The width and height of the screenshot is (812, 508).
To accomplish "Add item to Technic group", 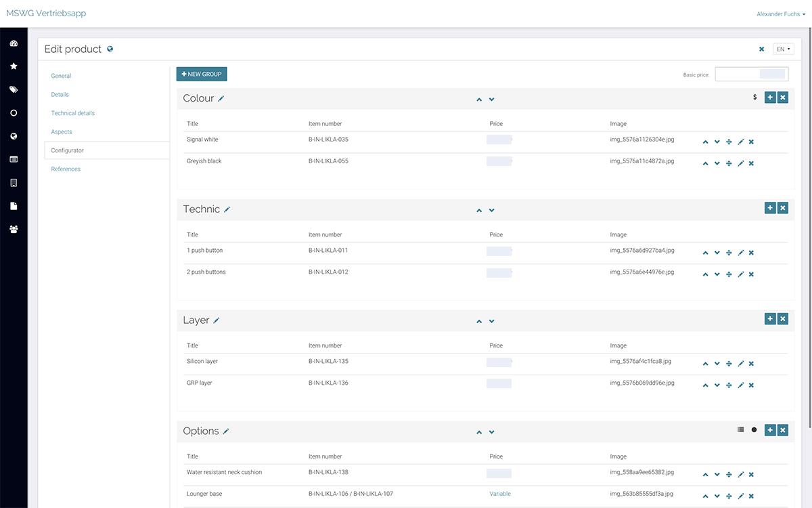I will pyautogui.click(x=770, y=209).
